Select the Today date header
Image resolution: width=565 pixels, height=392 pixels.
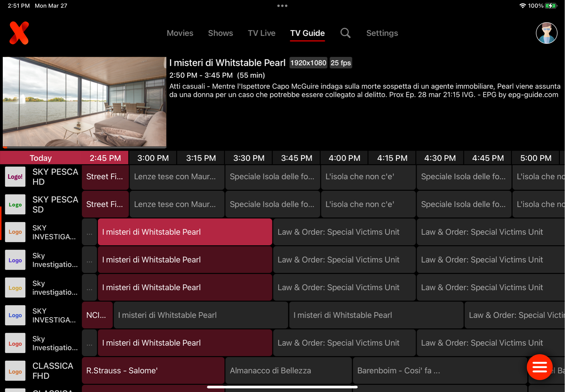point(40,158)
